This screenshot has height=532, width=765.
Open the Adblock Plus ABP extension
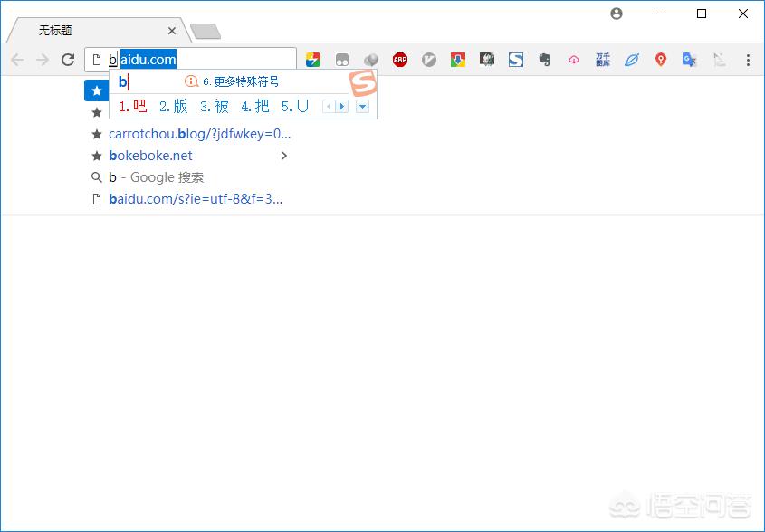coord(400,60)
